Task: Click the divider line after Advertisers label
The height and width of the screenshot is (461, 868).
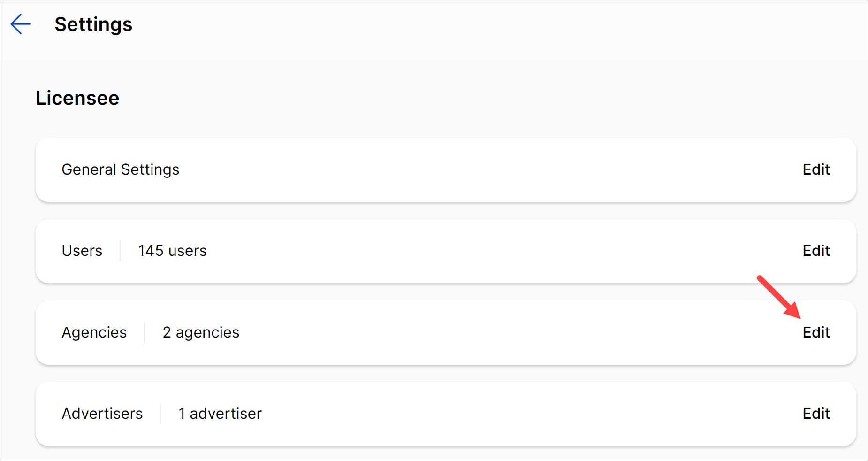Action: point(161,414)
